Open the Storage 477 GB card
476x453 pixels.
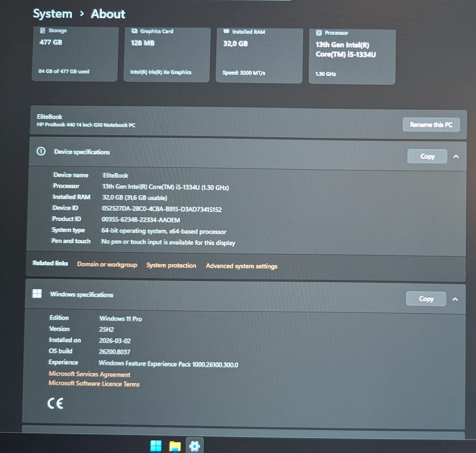click(x=75, y=54)
